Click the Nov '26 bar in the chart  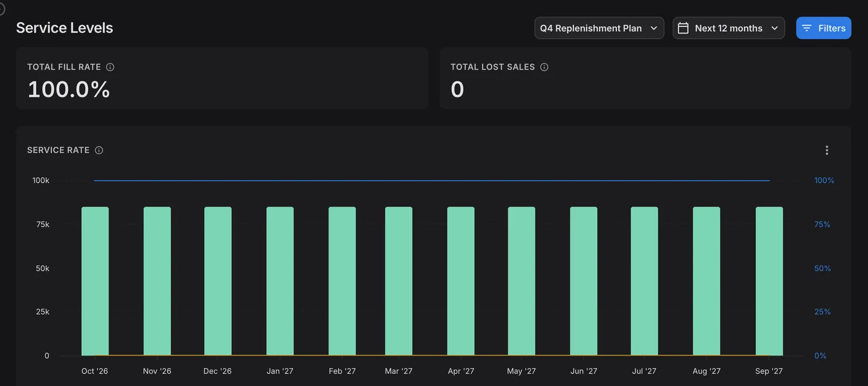(x=157, y=281)
